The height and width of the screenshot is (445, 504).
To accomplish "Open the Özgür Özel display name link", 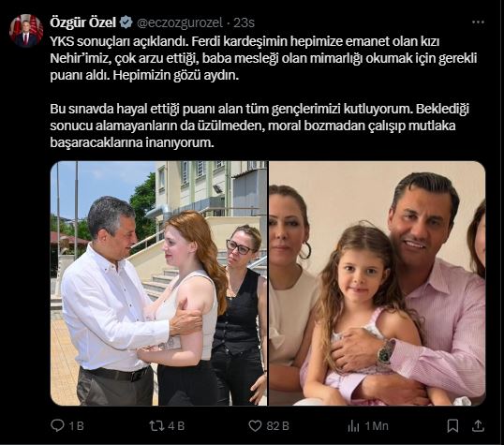I will pos(83,22).
